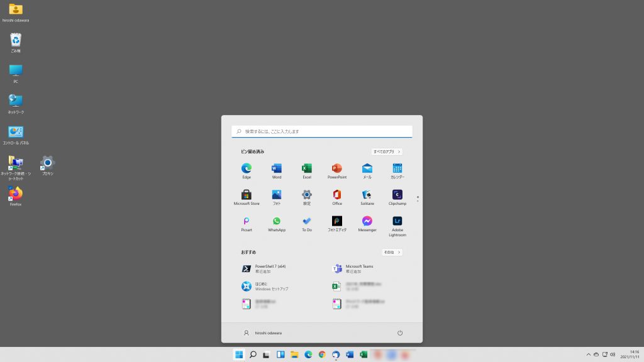Image resolution: width=644 pixels, height=362 pixels.
Task: Expand the system tray hidden icons chevron
Action: click(589, 354)
